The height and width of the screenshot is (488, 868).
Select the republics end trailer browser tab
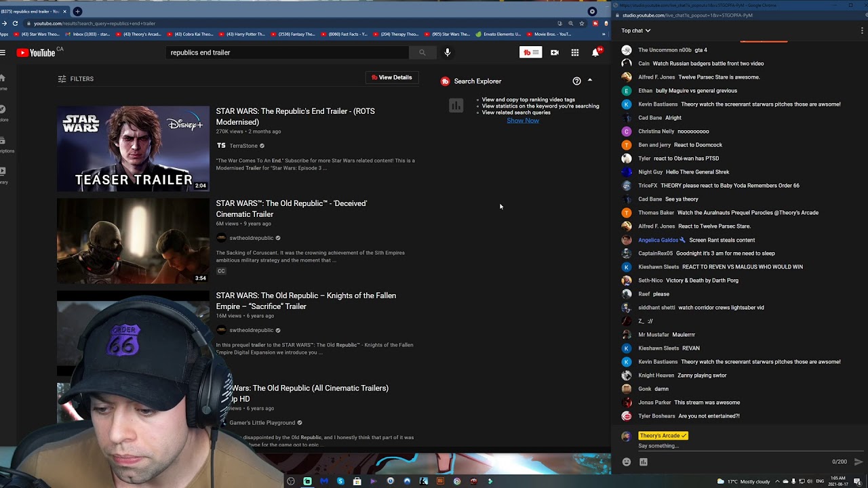(34, 12)
